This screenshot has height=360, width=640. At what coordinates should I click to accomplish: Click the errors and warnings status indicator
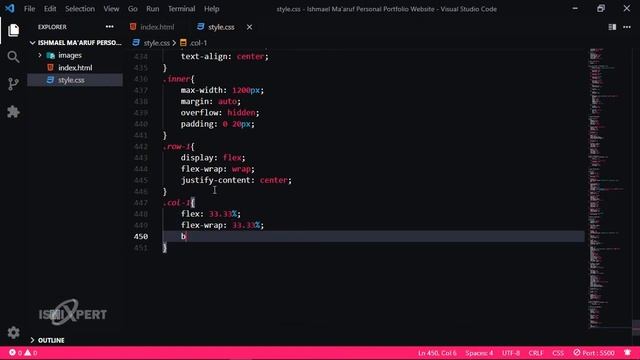(23, 353)
